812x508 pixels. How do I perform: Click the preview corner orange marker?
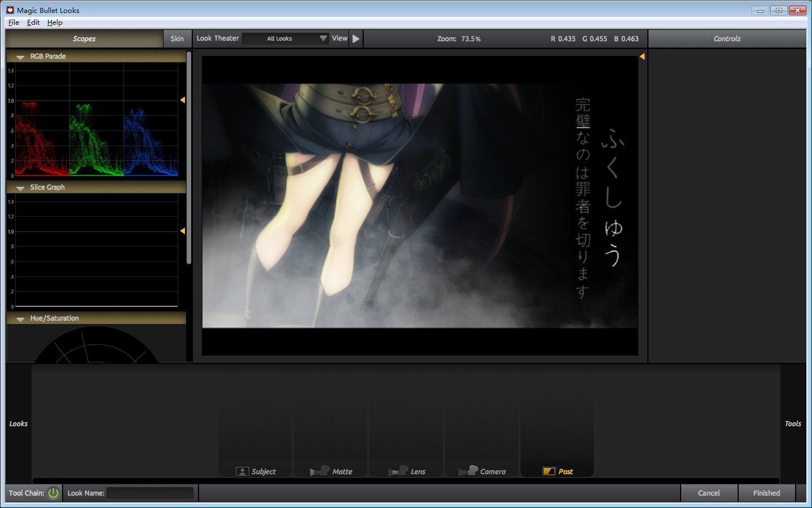click(x=642, y=56)
